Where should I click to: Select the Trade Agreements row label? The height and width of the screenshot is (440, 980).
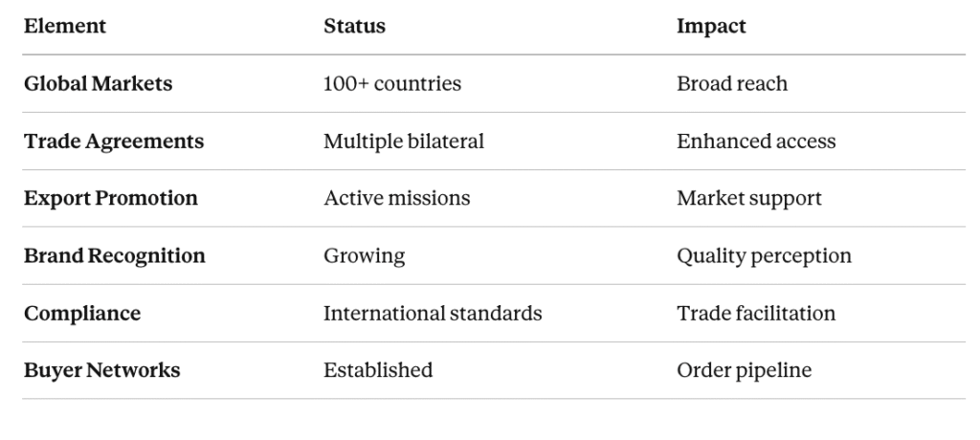click(114, 142)
